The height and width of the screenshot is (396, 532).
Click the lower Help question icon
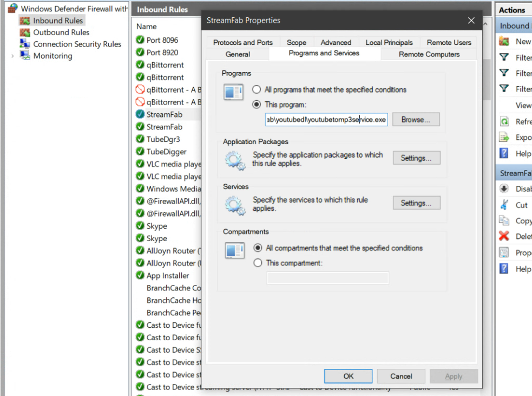(504, 269)
